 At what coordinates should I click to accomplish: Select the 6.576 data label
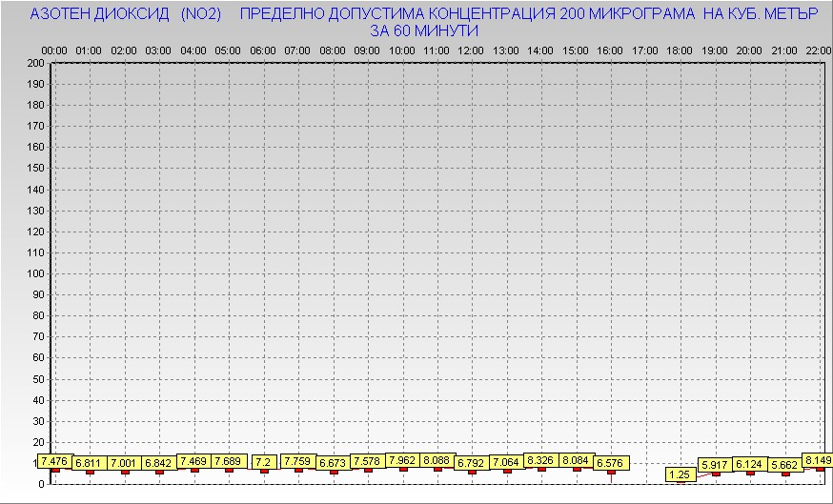[x=611, y=463]
